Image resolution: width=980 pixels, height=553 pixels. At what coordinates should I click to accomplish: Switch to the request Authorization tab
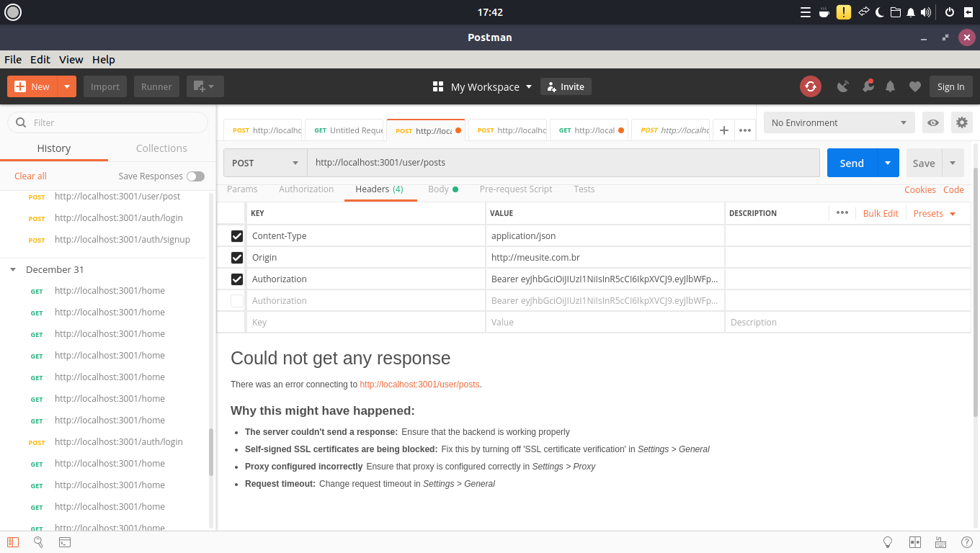(306, 189)
